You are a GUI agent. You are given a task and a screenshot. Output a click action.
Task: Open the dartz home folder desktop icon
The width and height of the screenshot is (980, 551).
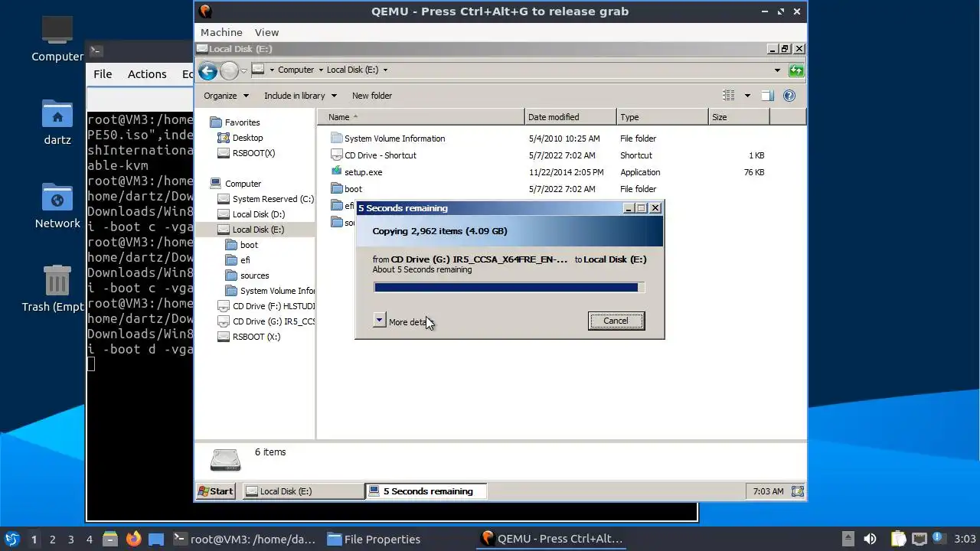click(57, 115)
